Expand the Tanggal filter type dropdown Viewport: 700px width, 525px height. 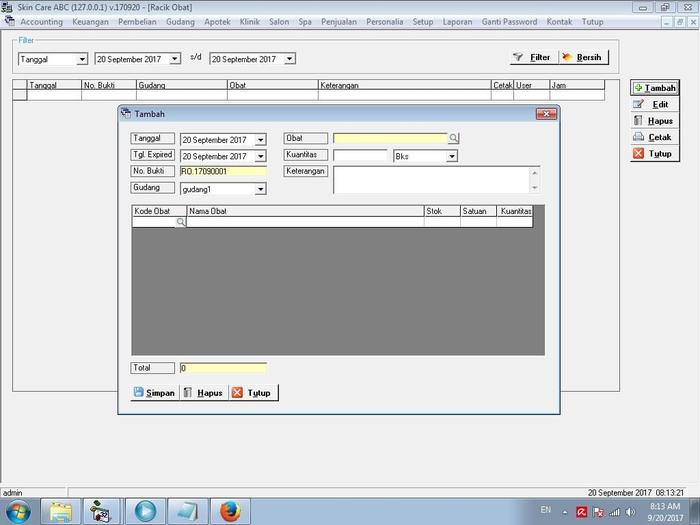click(x=82, y=59)
